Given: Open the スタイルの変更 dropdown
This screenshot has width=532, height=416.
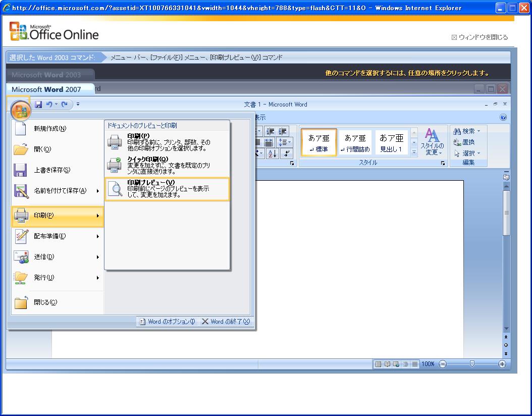Looking at the screenshot, I should [432, 142].
